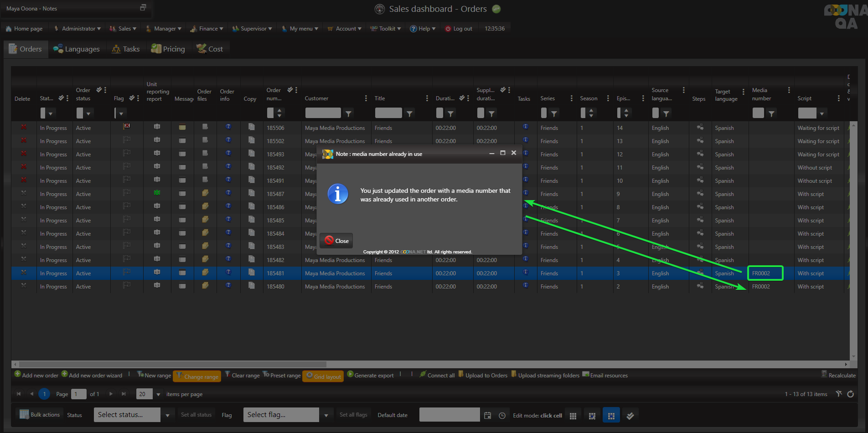
Task: Open order files for order 185487
Action: click(x=205, y=193)
